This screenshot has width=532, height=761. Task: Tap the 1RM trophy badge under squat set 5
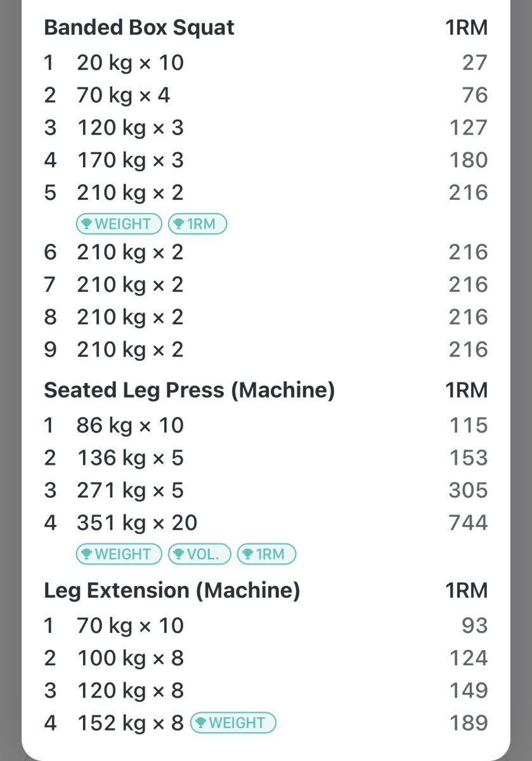(x=197, y=224)
